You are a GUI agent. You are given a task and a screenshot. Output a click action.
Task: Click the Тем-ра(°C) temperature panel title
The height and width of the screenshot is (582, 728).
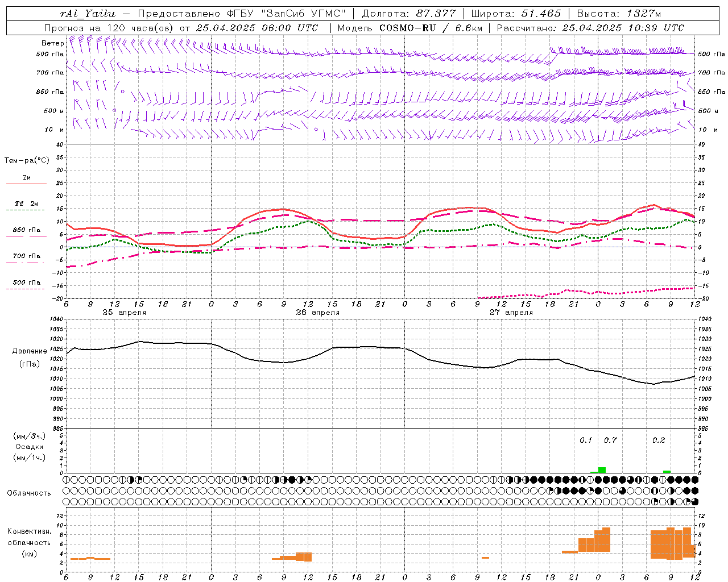[27, 161]
